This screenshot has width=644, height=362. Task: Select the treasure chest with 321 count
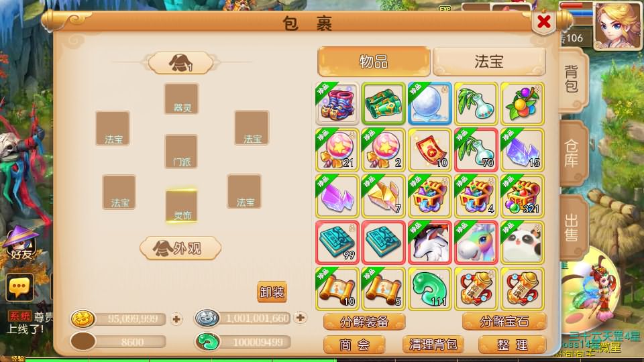[523, 196]
